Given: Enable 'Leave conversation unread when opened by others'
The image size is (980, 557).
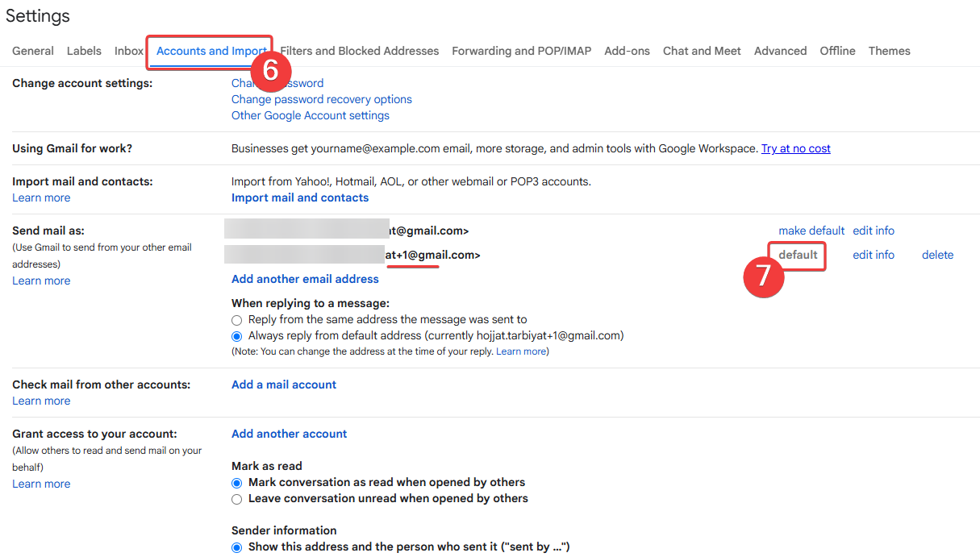Looking at the screenshot, I should [237, 499].
